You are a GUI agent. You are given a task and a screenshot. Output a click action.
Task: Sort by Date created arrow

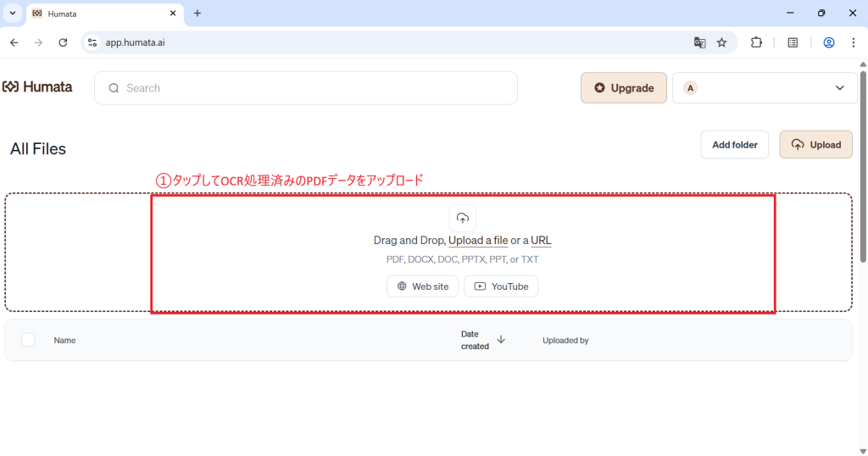pos(501,340)
